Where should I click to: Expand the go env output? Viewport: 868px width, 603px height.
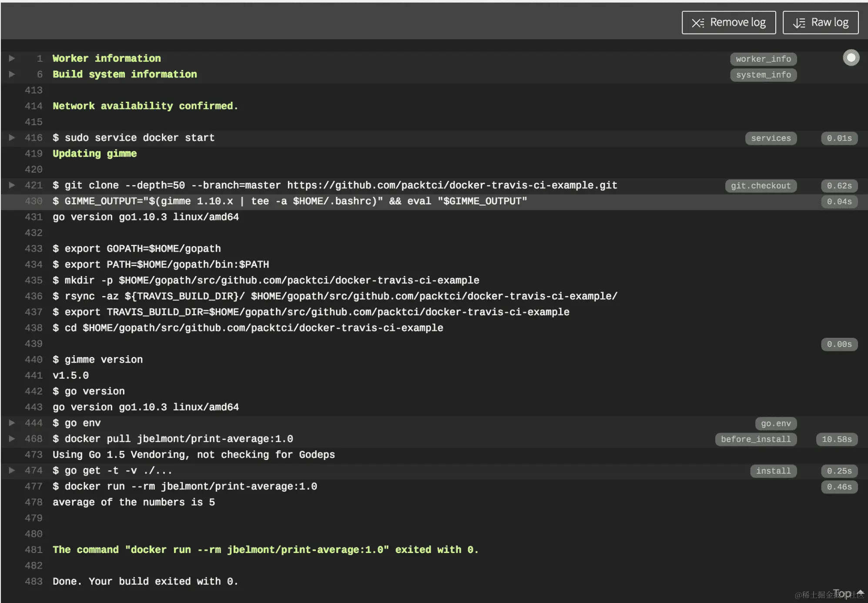[x=12, y=423]
